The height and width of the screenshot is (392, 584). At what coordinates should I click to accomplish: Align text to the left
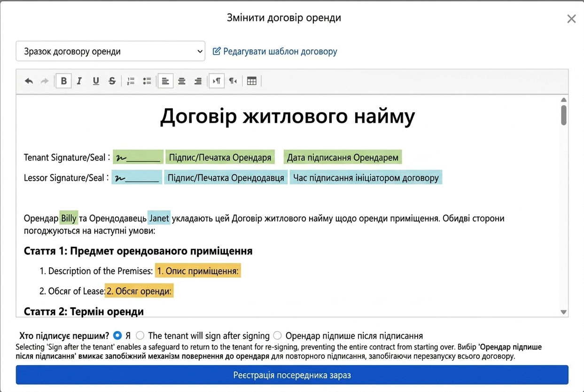point(165,81)
